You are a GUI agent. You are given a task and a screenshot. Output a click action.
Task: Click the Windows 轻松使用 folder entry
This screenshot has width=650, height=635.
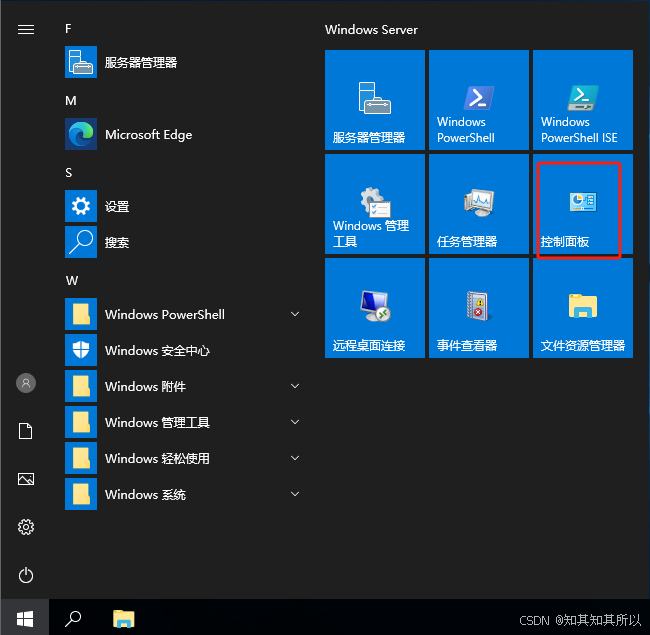(182, 458)
